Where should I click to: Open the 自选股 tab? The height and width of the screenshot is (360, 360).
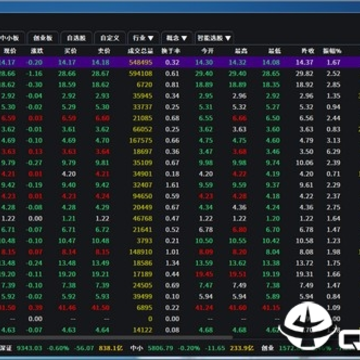pyautogui.click(x=76, y=38)
